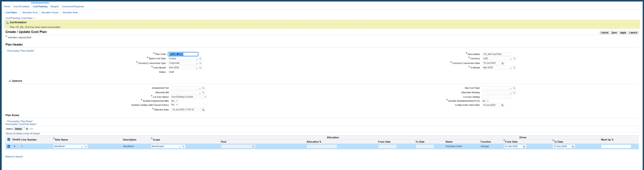Open Include Configs with Closed Orders dropdown
This screenshot has width=644, height=170.
175,105
